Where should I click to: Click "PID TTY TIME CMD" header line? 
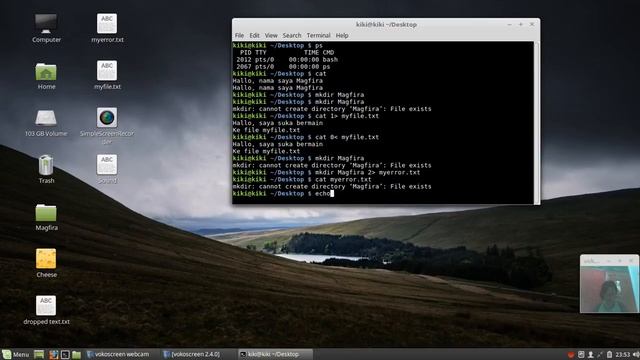click(287, 53)
